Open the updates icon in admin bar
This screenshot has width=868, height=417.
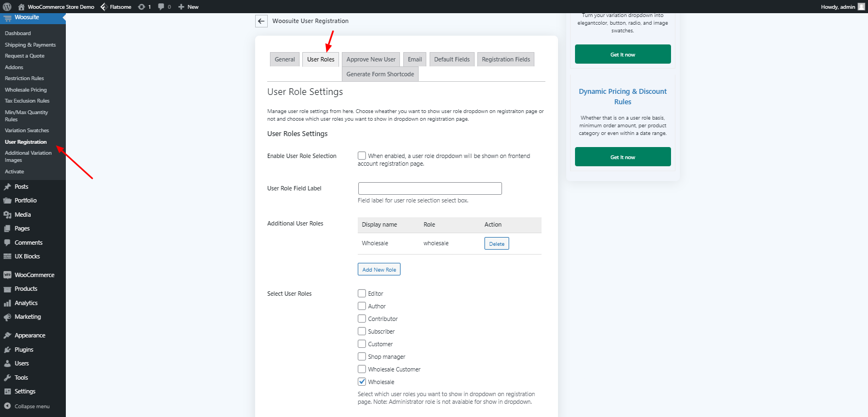(x=142, y=7)
